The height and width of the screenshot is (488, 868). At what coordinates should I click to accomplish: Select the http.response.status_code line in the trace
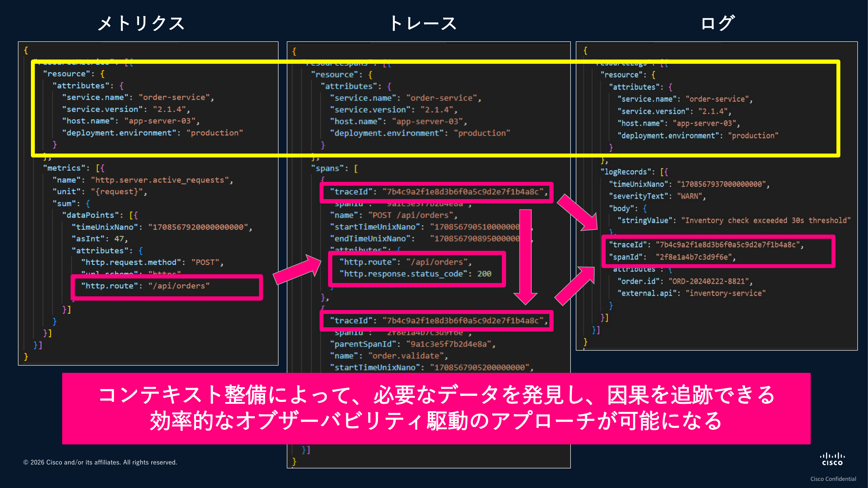pos(415,274)
